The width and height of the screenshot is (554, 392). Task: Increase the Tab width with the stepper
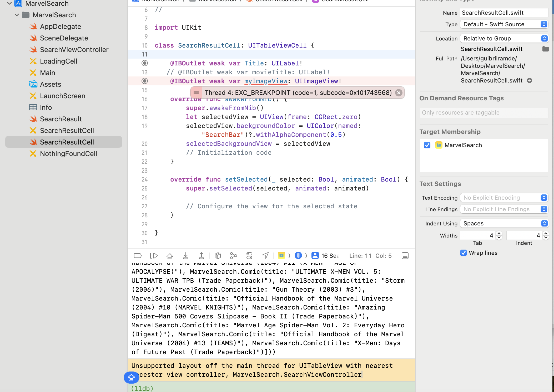pos(498,234)
